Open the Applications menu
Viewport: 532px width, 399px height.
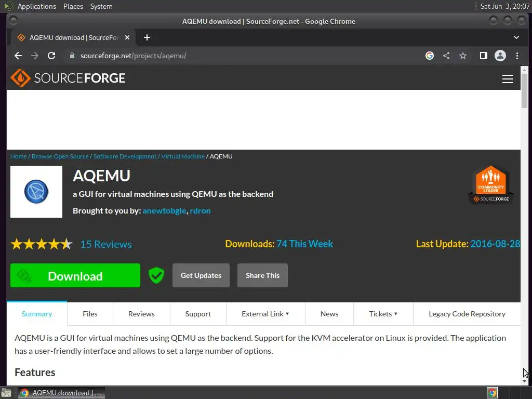point(37,6)
